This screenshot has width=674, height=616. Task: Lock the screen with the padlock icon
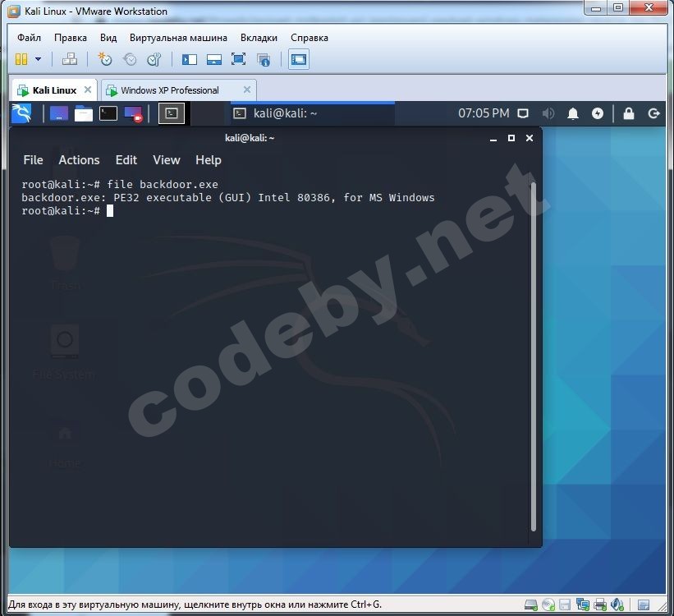628,113
